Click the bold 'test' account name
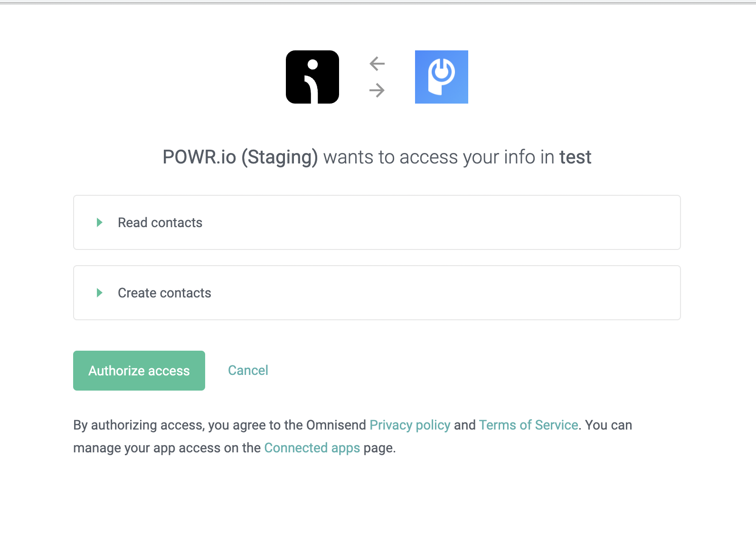The image size is (756, 555). pyautogui.click(x=575, y=157)
